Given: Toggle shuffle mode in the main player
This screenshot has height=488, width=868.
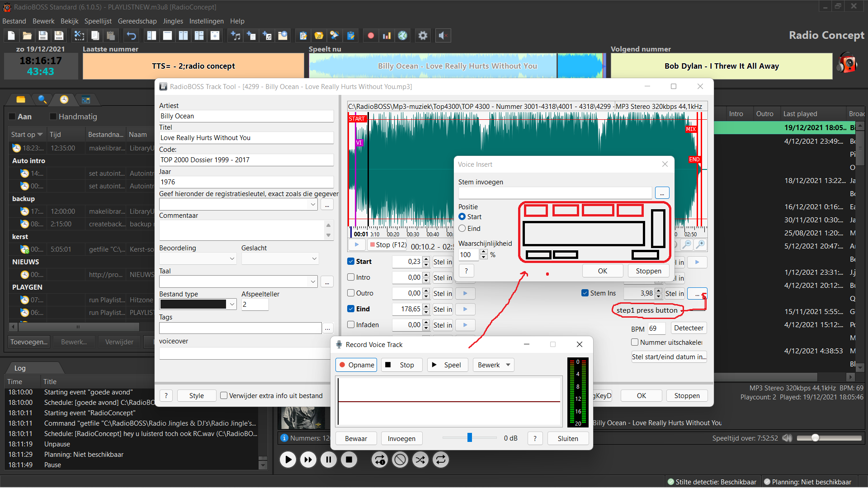Looking at the screenshot, I should pyautogui.click(x=420, y=460).
